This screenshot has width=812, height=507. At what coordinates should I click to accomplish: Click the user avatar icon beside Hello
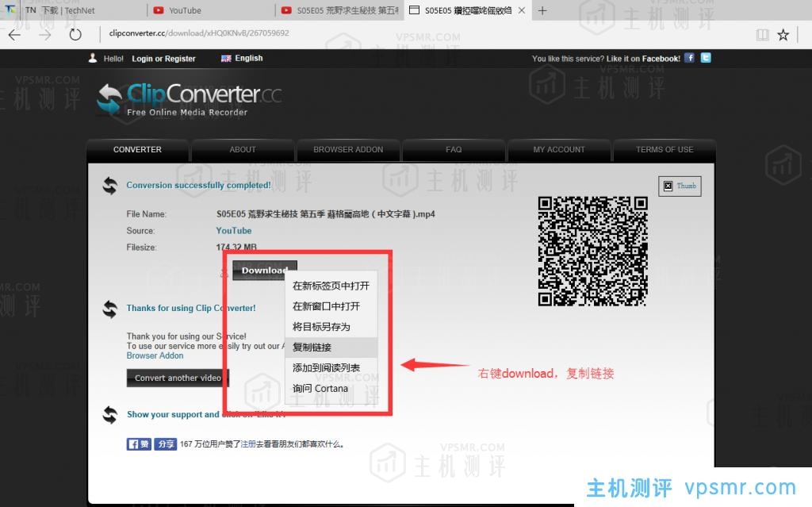[93, 58]
